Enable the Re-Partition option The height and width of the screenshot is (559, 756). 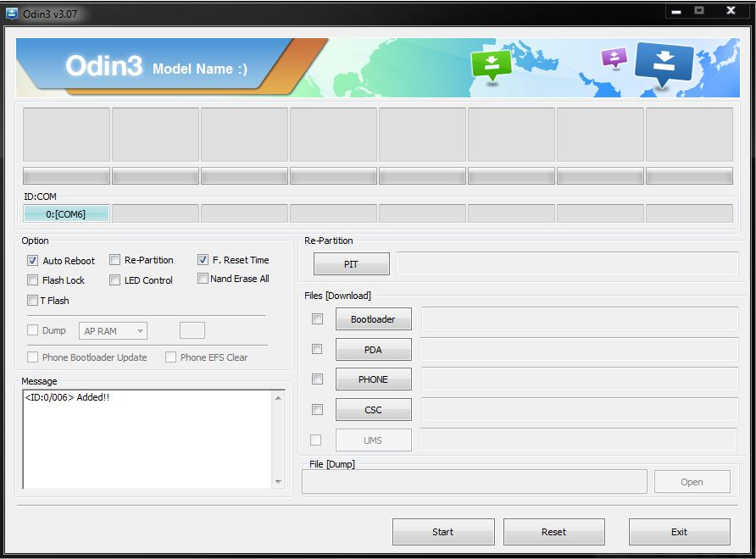[x=114, y=260]
